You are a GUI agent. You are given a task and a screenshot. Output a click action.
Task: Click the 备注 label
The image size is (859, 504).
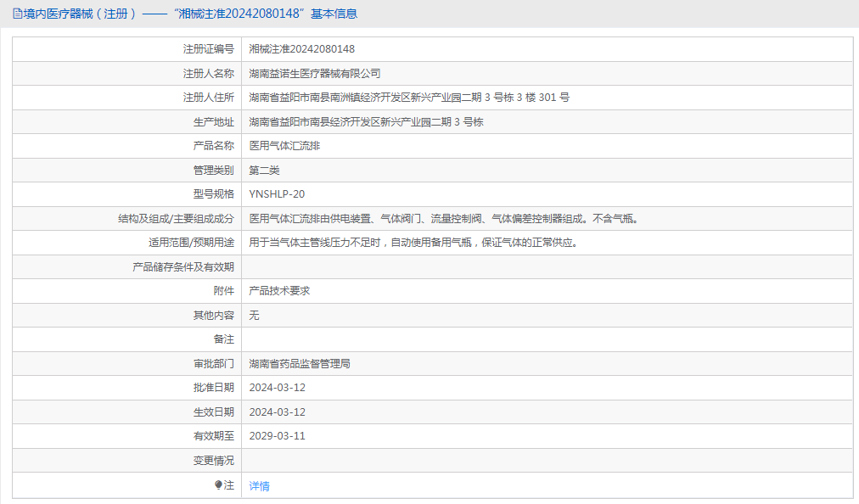pyautogui.click(x=223, y=339)
